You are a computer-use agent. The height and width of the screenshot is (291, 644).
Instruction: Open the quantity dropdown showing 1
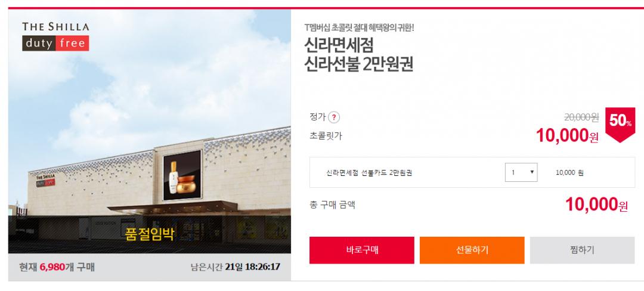coord(521,172)
